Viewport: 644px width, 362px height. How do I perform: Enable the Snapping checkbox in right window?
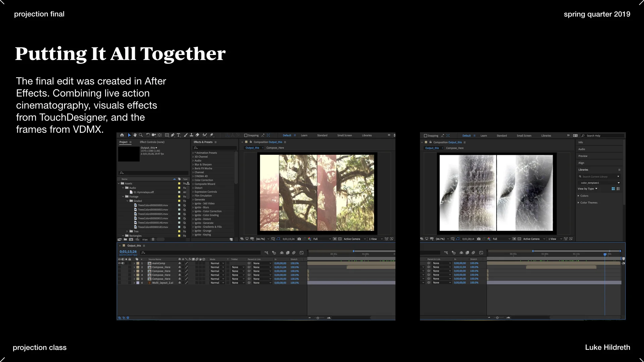pyautogui.click(x=426, y=136)
